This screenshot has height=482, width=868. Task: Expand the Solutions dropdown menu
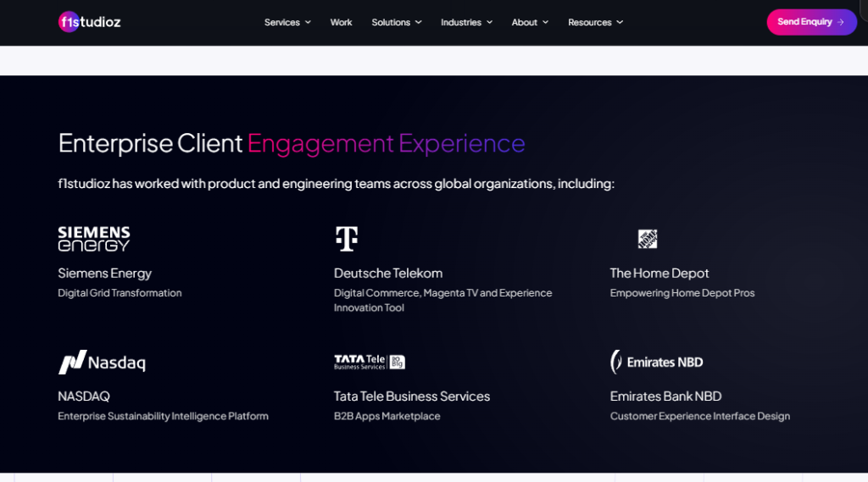(x=397, y=22)
